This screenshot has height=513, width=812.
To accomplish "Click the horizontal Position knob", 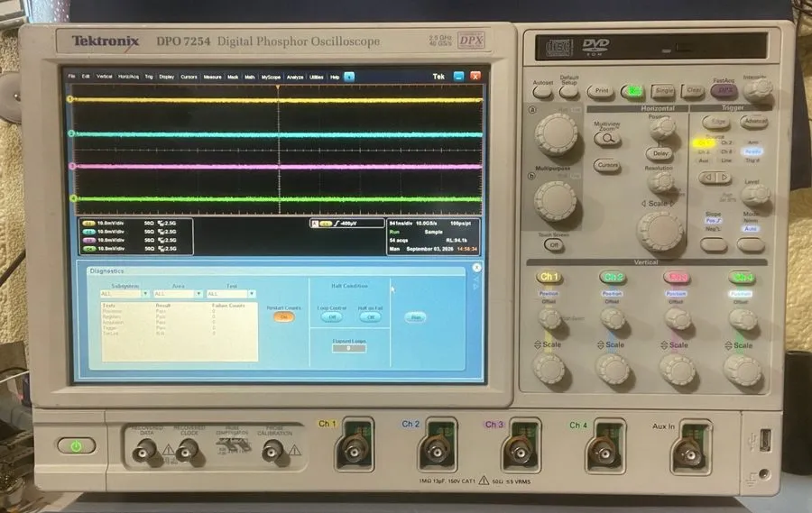I will point(662,128).
